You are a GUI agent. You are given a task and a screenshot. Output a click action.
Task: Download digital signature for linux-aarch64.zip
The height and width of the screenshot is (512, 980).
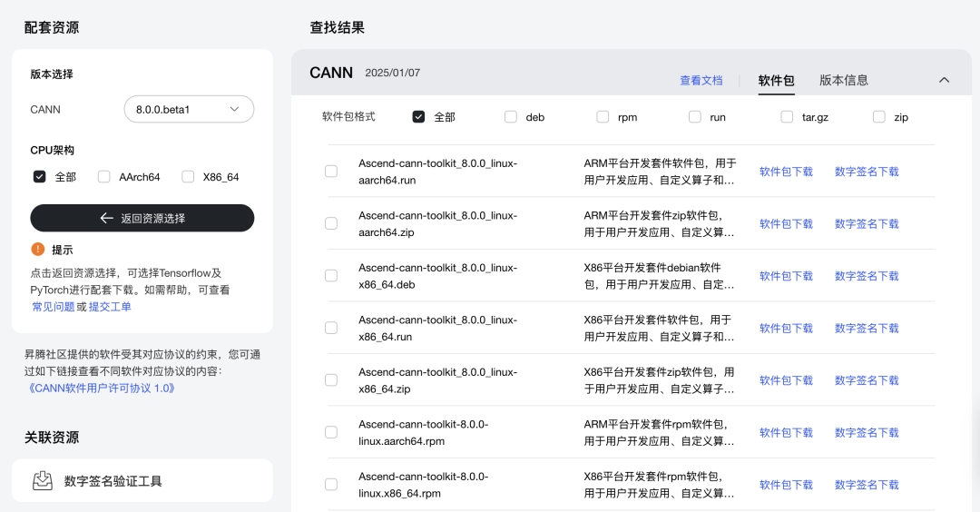(x=867, y=224)
